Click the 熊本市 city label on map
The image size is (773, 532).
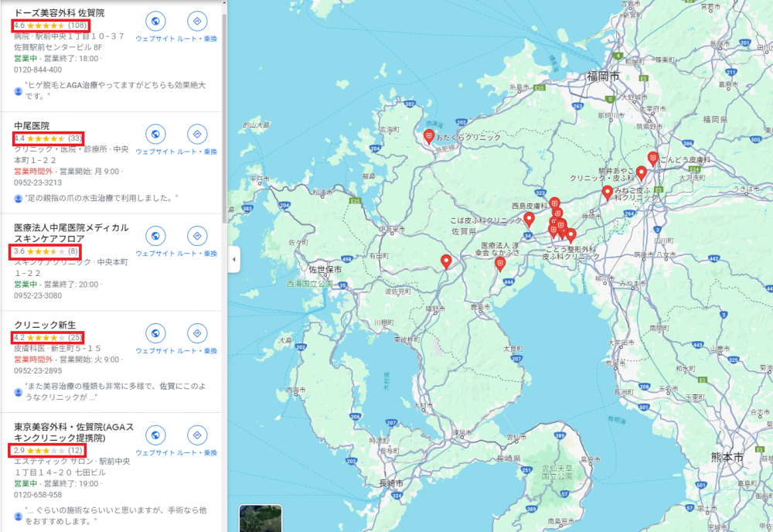pyautogui.click(x=727, y=458)
